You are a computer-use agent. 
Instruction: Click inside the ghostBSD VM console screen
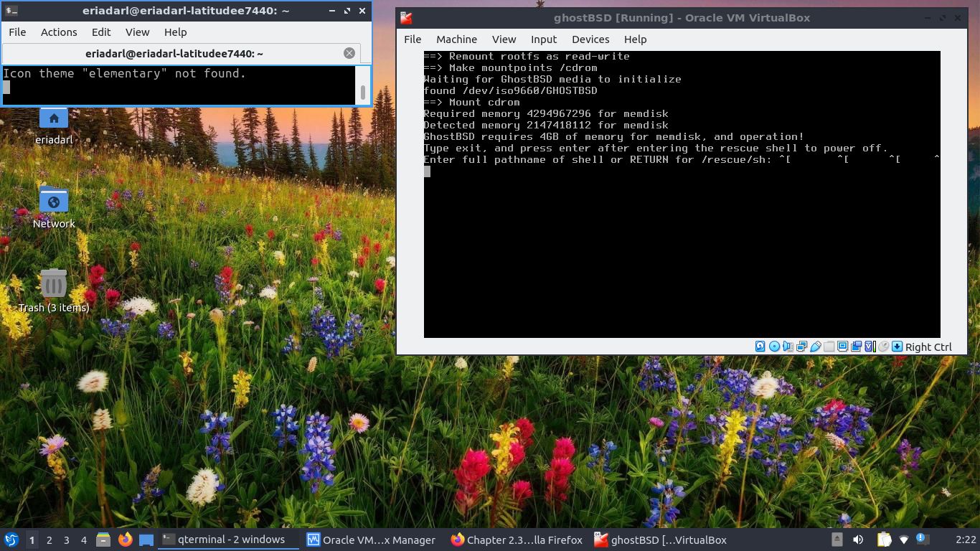pyautogui.click(x=682, y=194)
